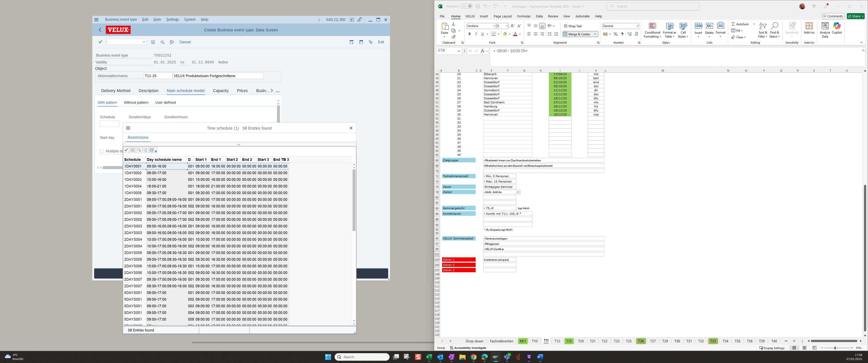Toggle AutoSave switch in Excel title bar
This screenshot has height=363, width=868.
[x=466, y=6]
